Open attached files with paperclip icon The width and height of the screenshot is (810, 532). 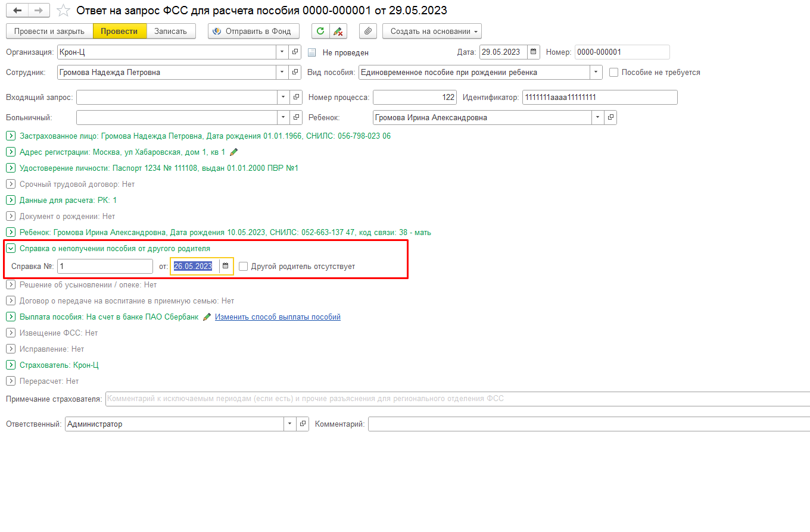click(x=368, y=32)
